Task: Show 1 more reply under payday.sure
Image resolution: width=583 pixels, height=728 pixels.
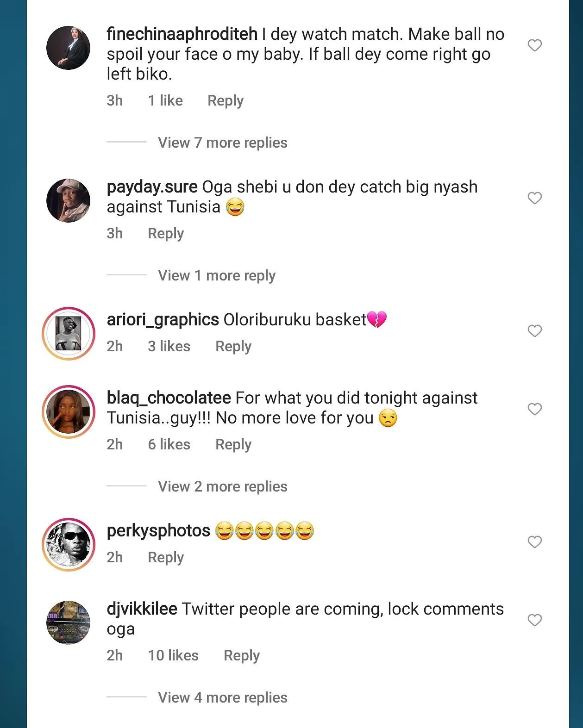Action: tap(216, 275)
